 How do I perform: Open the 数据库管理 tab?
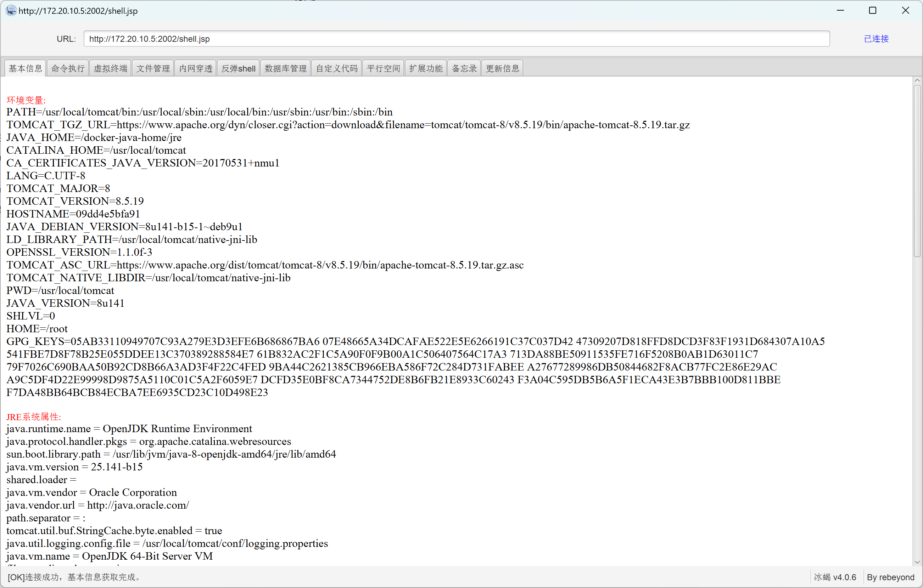pos(286,69)
